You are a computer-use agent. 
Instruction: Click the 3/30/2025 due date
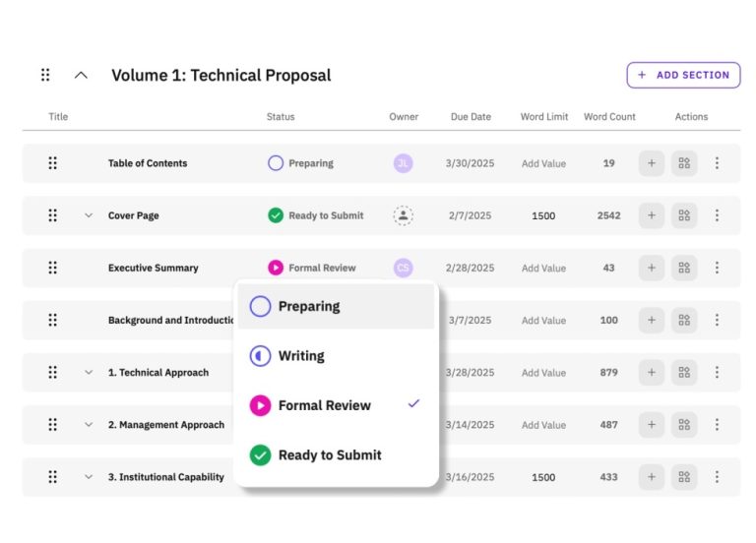[x=471, y=163]
